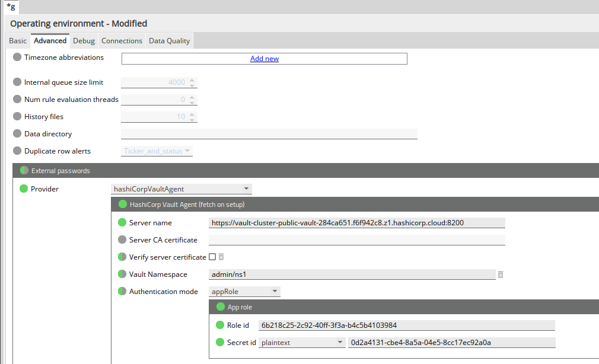Click the Add new timezone abbreviation link
This screenshot has height=364, width=599.
tap(265, 59)
